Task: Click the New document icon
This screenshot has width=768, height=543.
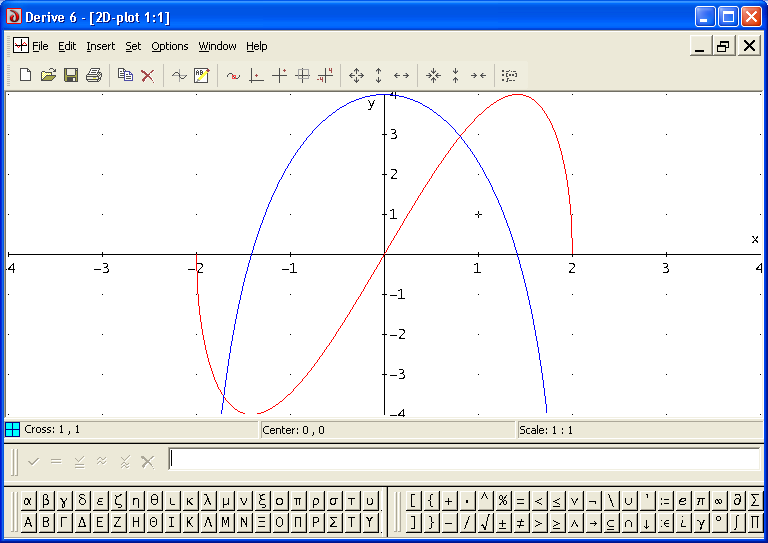Action: [x=26, y=75]
